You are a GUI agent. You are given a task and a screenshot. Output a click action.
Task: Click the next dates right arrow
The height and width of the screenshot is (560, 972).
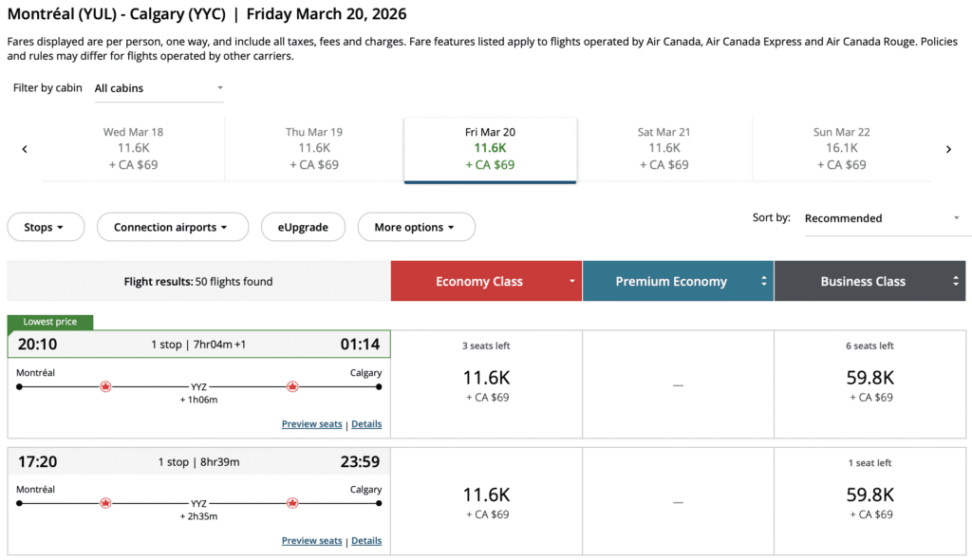tap(948, 149)
